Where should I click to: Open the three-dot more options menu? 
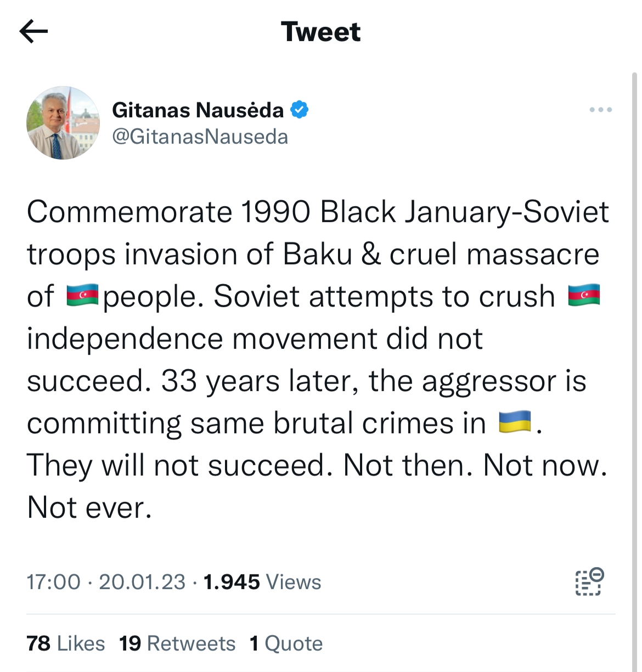pyautogui.click(x=600, y=110)
